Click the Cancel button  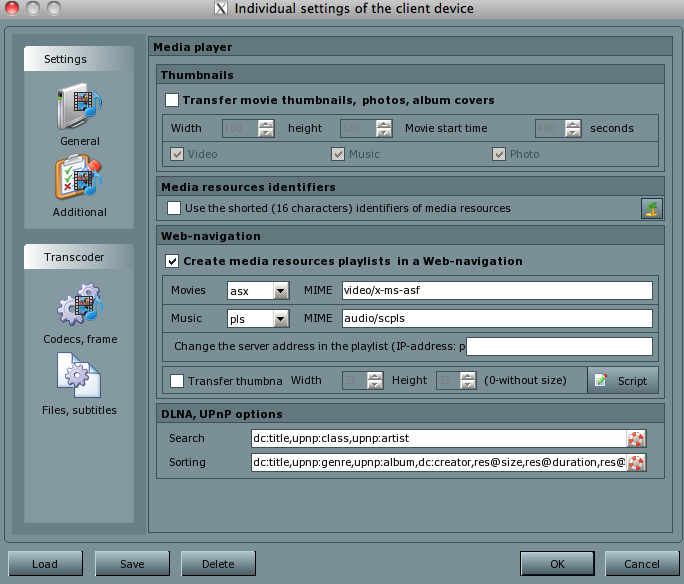point(642,564)
